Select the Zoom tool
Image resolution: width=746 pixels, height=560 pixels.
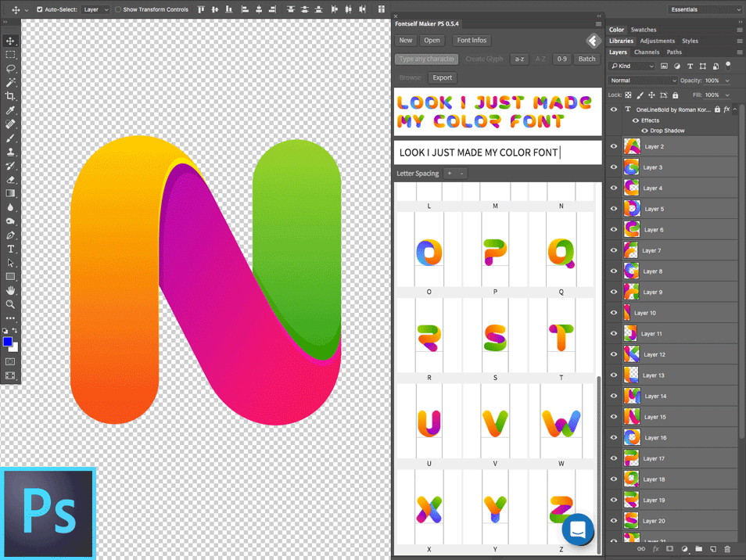10,304
